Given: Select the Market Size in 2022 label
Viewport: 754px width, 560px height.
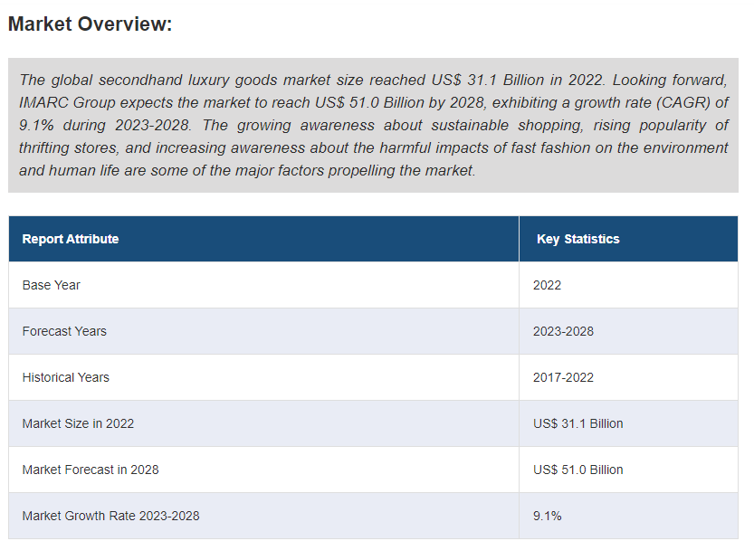Looking at the screenshot, I should click(78, 423).
